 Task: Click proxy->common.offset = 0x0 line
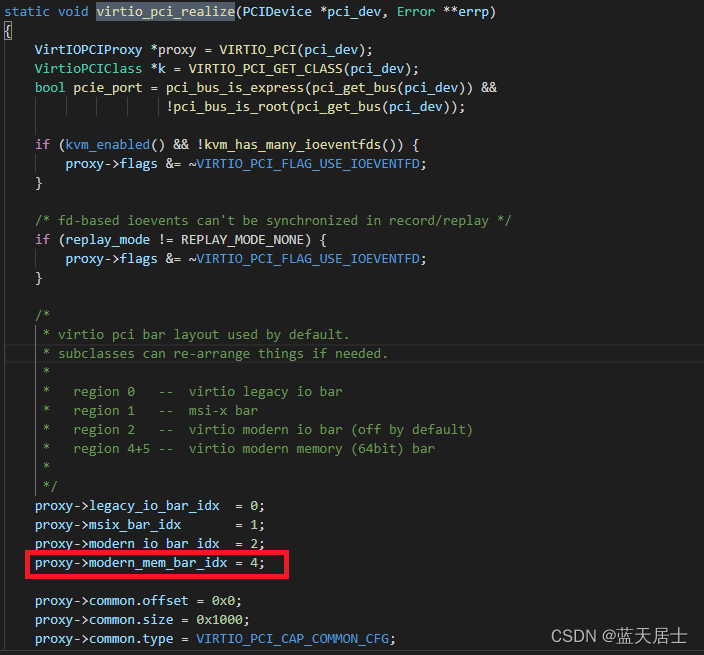[138, 601]
